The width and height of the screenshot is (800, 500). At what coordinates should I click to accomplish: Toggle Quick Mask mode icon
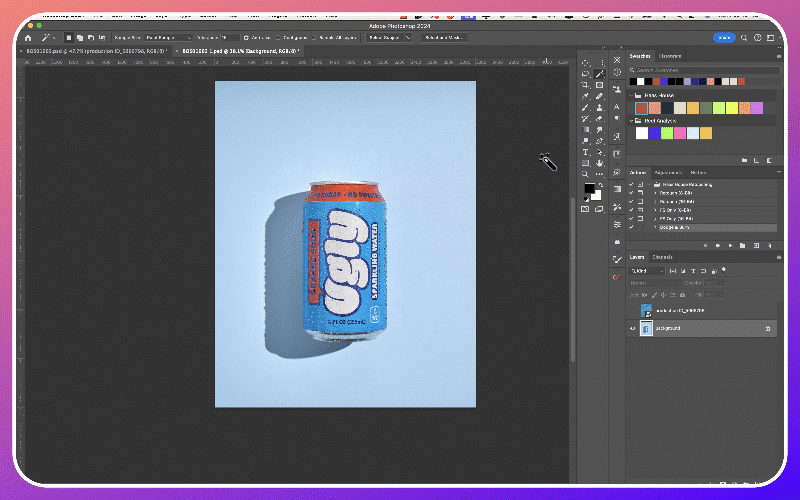pyautogui.click(x=585, y=209)
